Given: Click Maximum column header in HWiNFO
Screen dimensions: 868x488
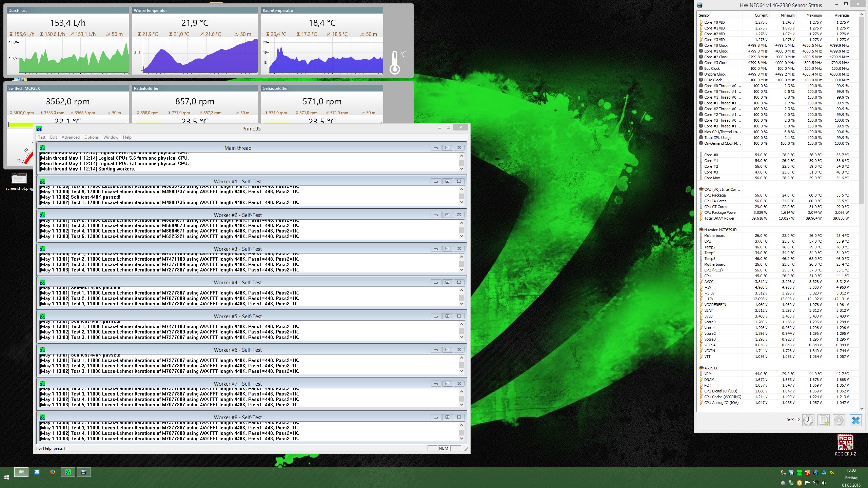Looking at the screenshot, I should point(810,15).
